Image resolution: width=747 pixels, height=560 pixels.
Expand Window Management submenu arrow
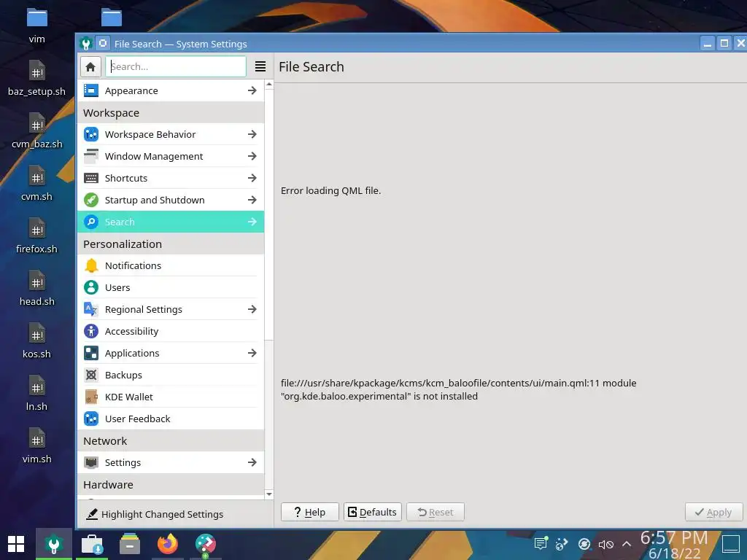click(252, 156)
